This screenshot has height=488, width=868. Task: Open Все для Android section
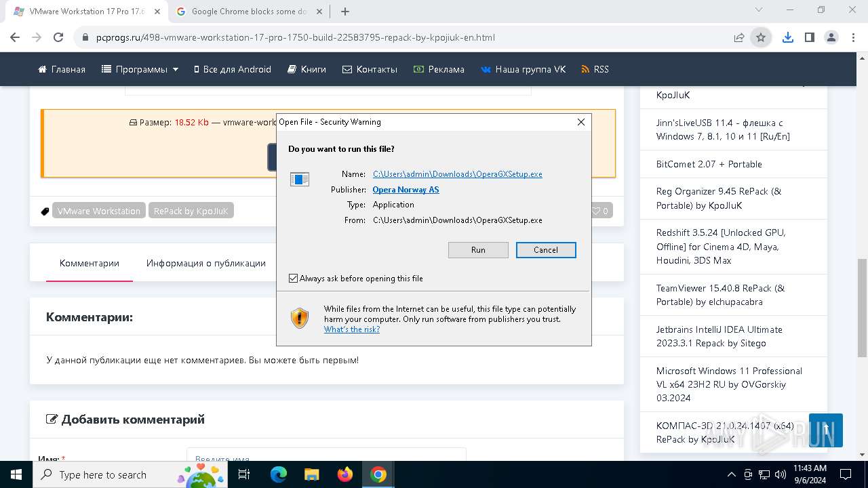(x=233, y=69)
